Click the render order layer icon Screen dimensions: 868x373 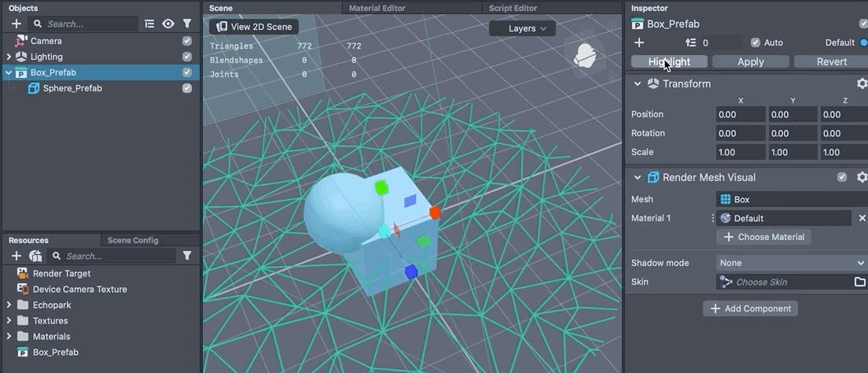click(690, 42)
